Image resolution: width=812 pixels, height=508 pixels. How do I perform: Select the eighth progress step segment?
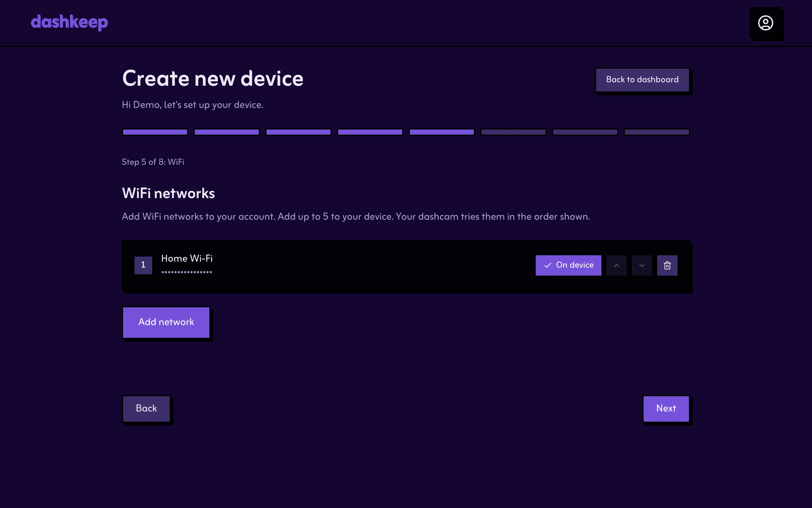coord(657,132)
